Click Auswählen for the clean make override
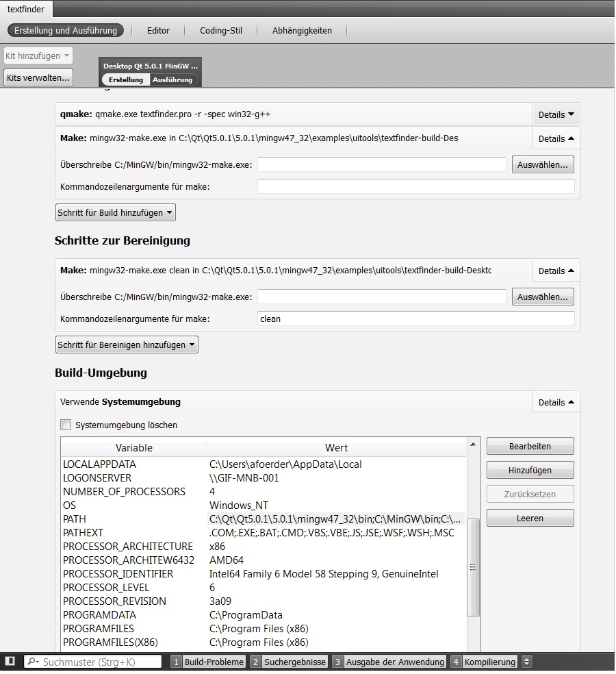Screen dimensions: 616x674 (543, 297)
